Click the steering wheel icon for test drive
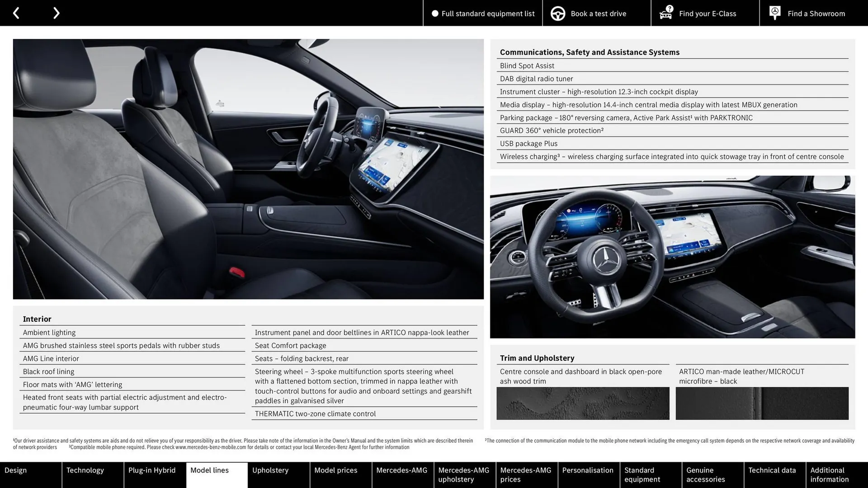 tap(558, 13)
